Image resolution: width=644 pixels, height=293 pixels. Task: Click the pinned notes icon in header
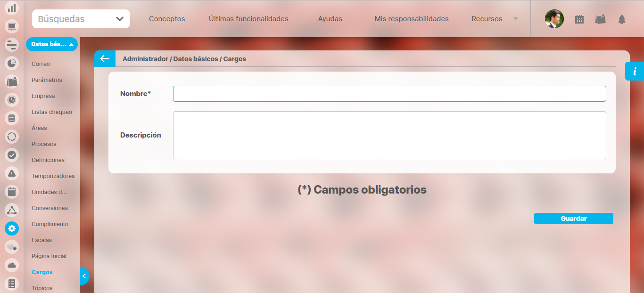(600, 19)
